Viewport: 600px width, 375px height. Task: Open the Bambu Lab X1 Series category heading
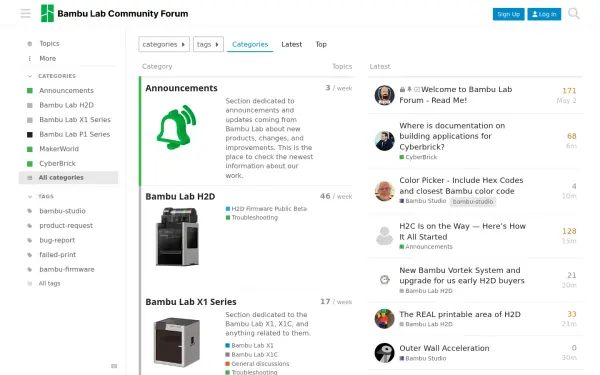click(191, 302)
